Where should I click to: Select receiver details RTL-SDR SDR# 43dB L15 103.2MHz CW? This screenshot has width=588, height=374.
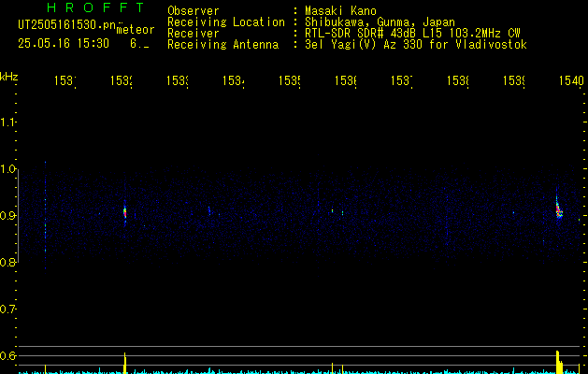click(412, 34)
